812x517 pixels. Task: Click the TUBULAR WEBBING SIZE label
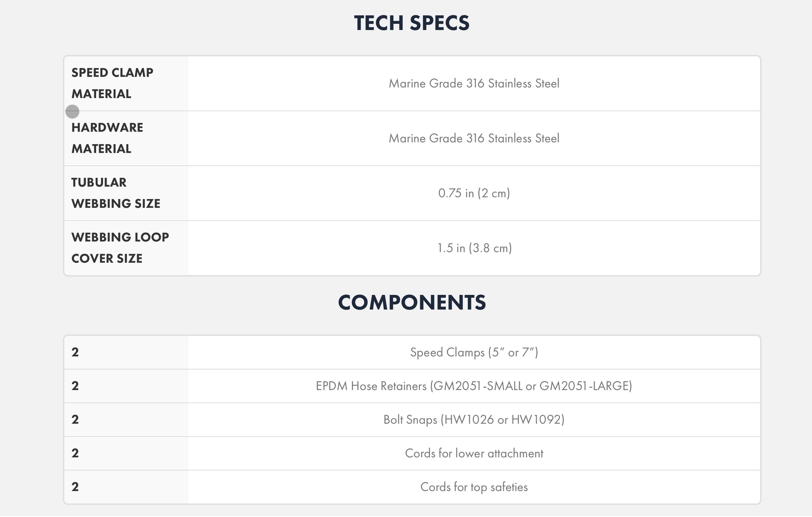(116, 193)
